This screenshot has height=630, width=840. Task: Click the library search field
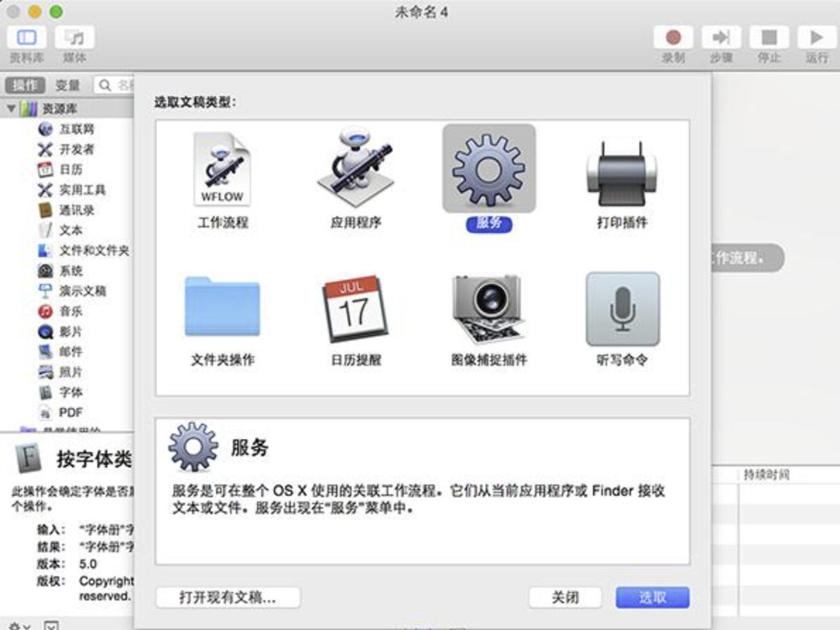click(114, 85)
